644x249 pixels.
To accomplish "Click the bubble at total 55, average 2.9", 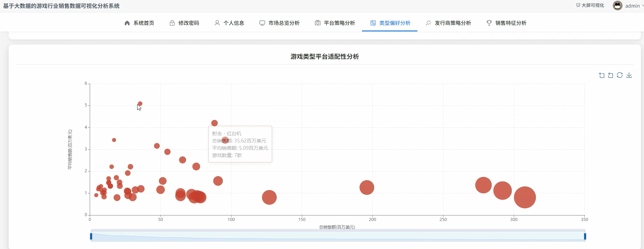I will 167,152.
